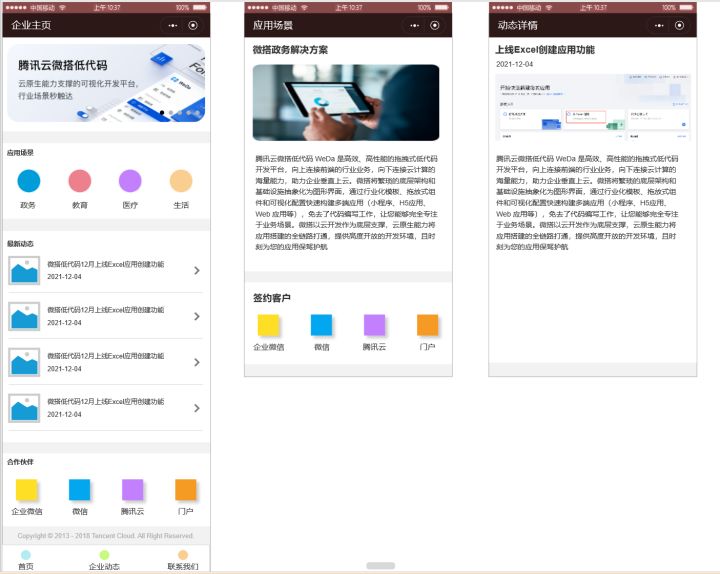
Task: Click the Excel feature screenshot in 动态详情
Action: point(593,107)
